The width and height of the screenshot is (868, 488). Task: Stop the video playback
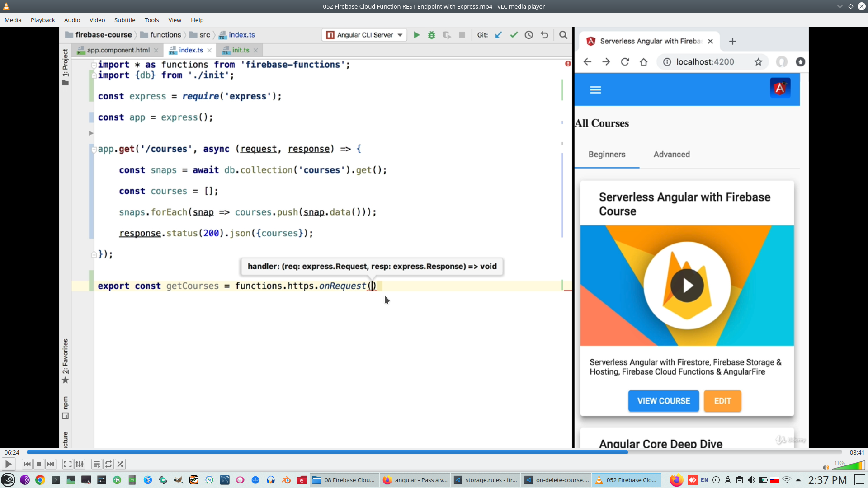(39, 464)
